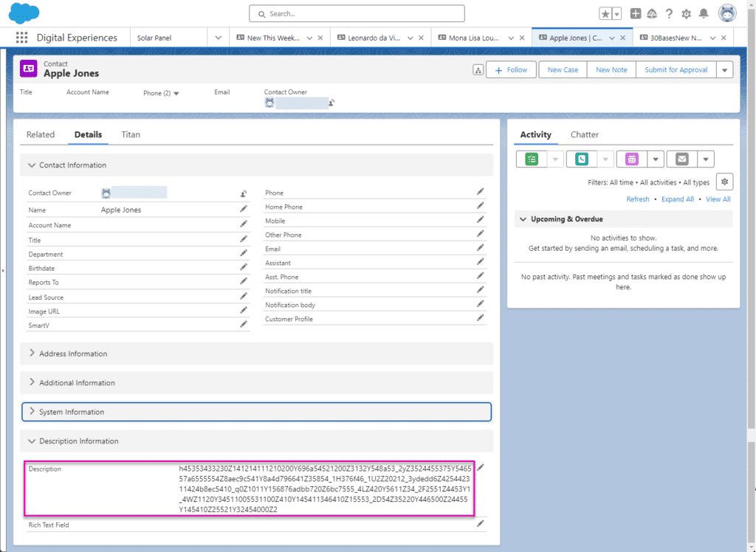Click the notifications bell icon
This screenshot has height=552, width=756.
704,13
